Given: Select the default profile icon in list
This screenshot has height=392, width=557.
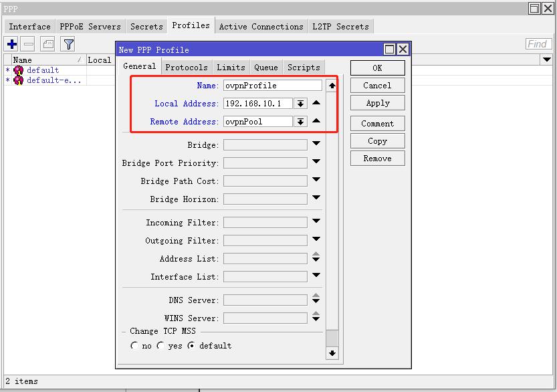Looking at the screenshot, I should coord(19,70).
